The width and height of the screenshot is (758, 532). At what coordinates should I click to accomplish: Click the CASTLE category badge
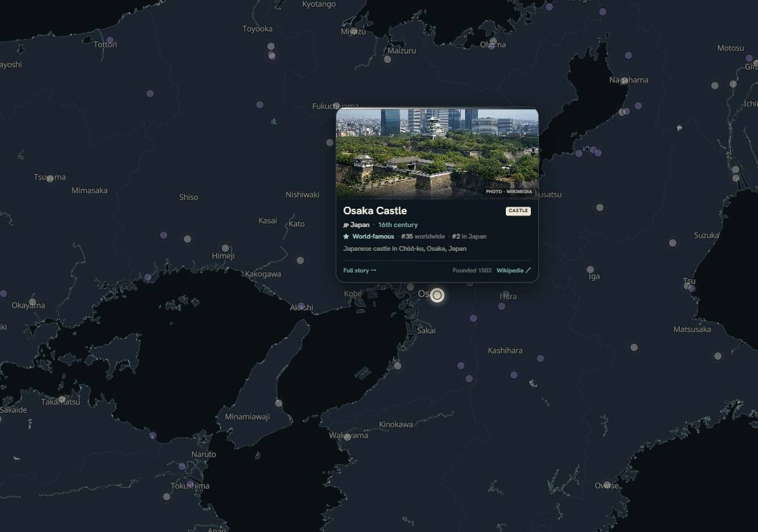(x=518, y=211)
